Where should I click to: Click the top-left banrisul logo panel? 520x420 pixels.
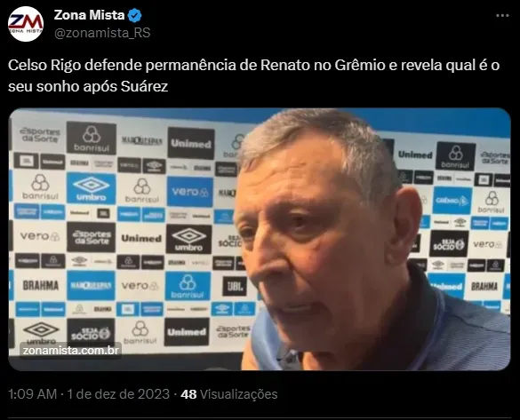point(92,139)
